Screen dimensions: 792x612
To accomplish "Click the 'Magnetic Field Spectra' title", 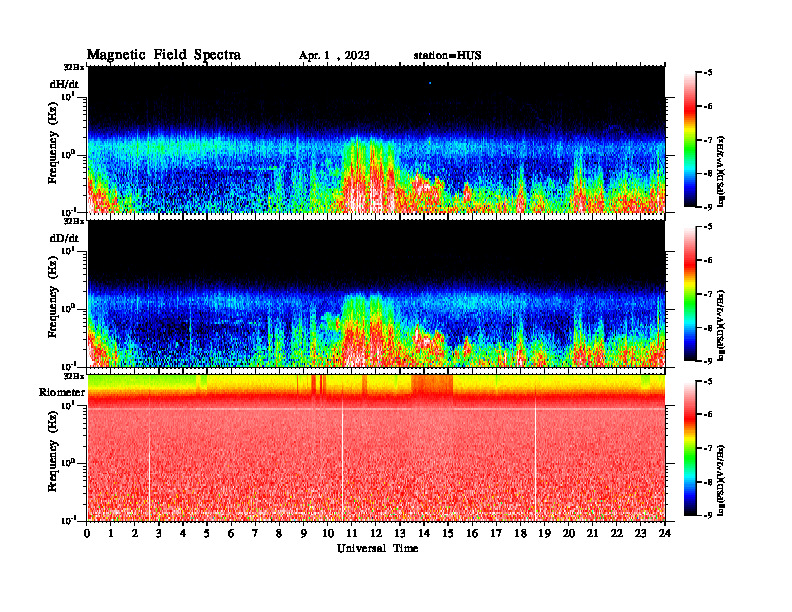I will [164, 55].
